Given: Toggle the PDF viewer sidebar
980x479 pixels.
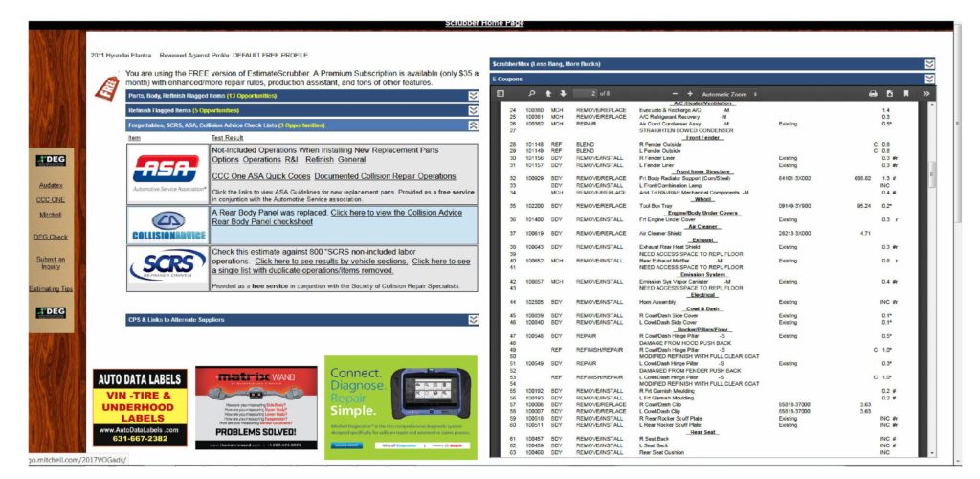Looking at the screenshot, I should pos(500,93).
